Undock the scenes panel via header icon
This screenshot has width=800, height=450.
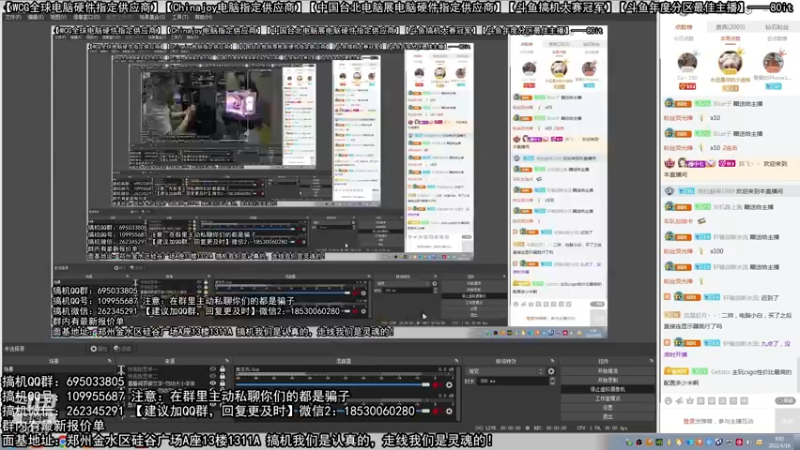click(x=109, y=361)
